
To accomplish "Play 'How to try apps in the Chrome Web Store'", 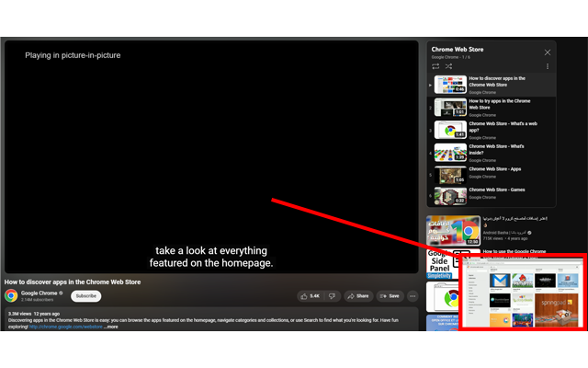I will (x=492, y=108).
